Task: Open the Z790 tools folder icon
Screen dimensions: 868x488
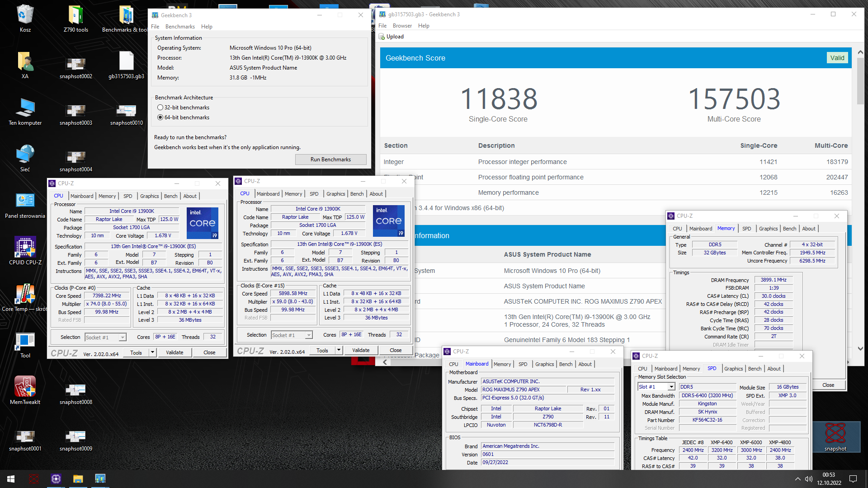Action: coord(75,18)
